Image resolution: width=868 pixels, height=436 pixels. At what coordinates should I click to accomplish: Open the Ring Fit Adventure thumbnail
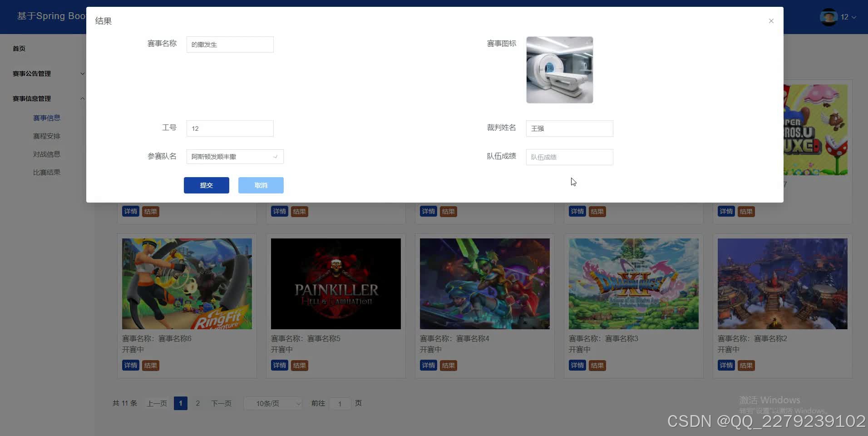click(187, 284)
